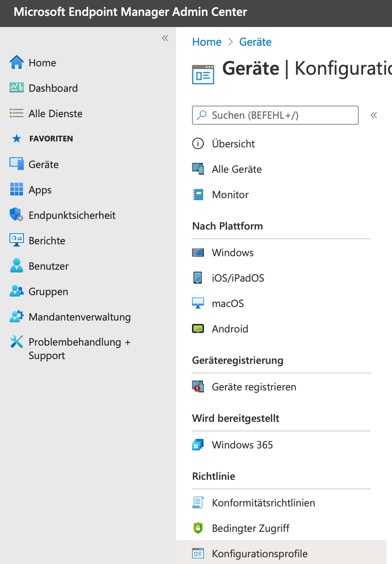Select Geräte registrieren entry
This screenshot has height=564, width=392.
254,387
